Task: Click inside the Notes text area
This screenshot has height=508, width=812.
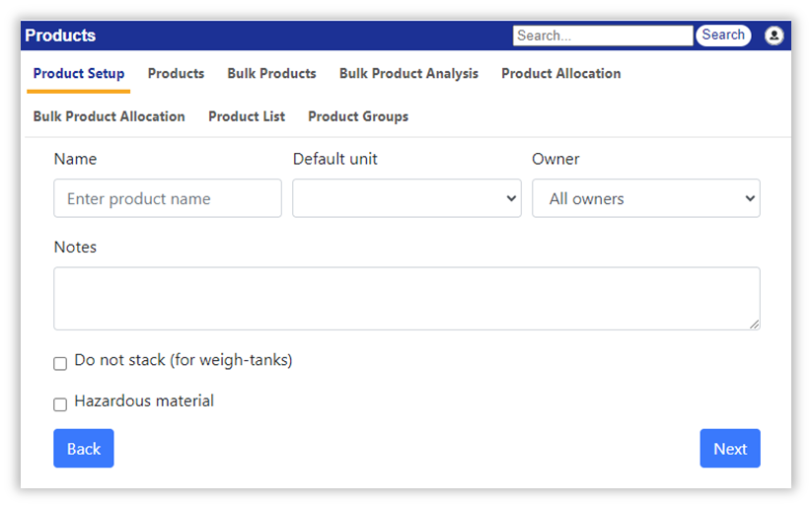Action: coord(406,298)
